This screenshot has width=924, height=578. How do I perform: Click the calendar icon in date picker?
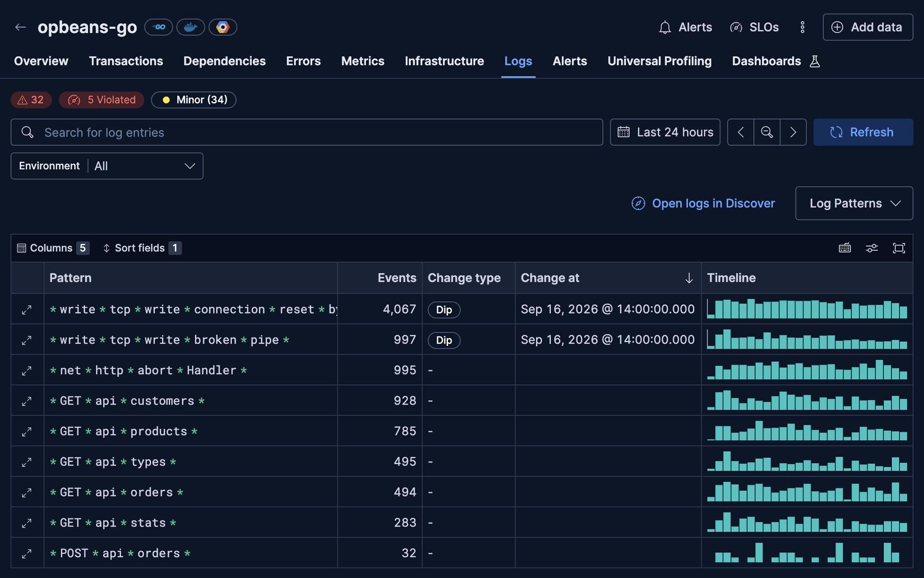pyautogui.click(x=624, y=132)
